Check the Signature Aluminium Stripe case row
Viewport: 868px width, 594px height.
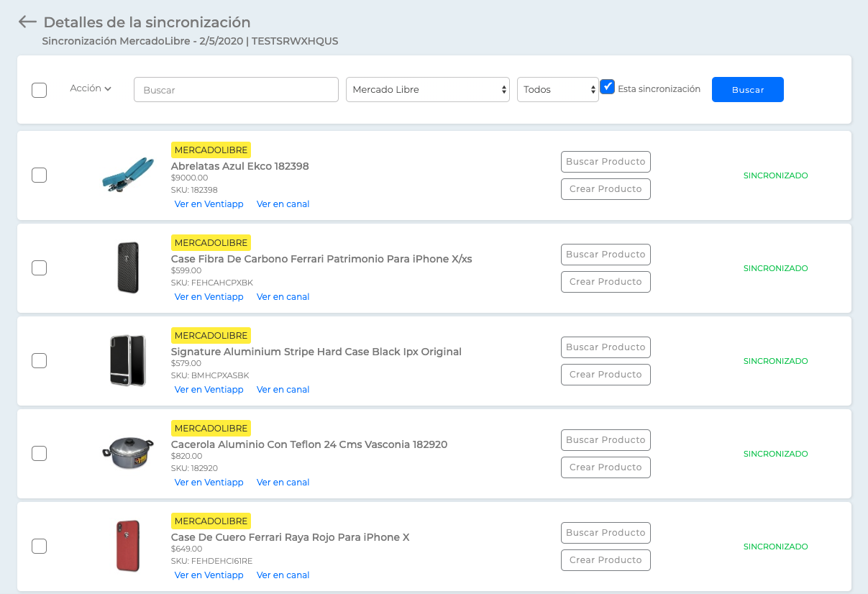[40, 360]
